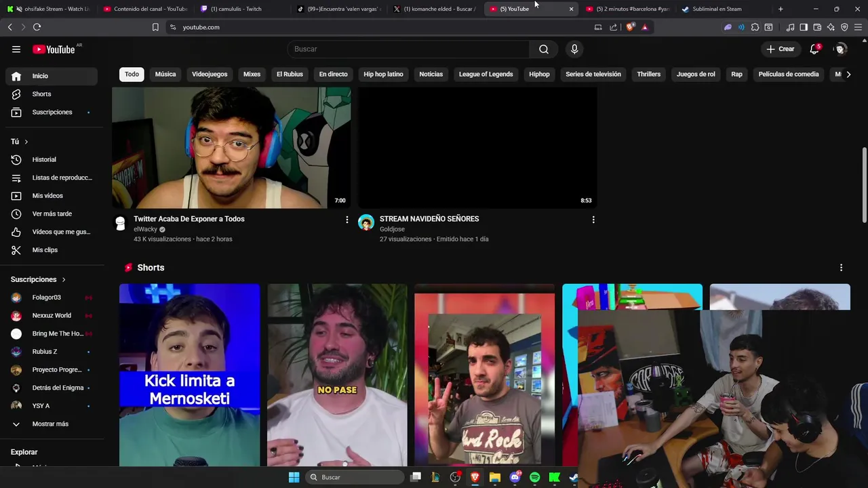Open Mis clips in the sidebar
Image resolution: width=868 pixels, height=488 pixels.
coord(52,250)
